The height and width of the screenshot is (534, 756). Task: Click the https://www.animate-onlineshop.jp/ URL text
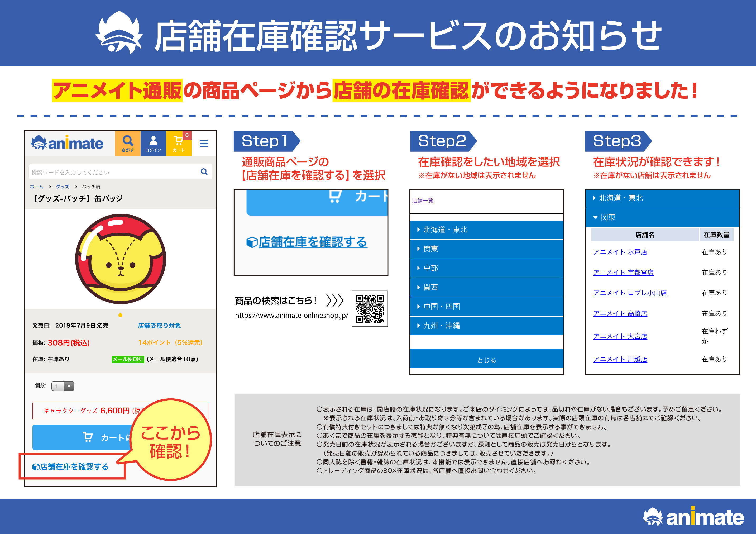(292, 315)
